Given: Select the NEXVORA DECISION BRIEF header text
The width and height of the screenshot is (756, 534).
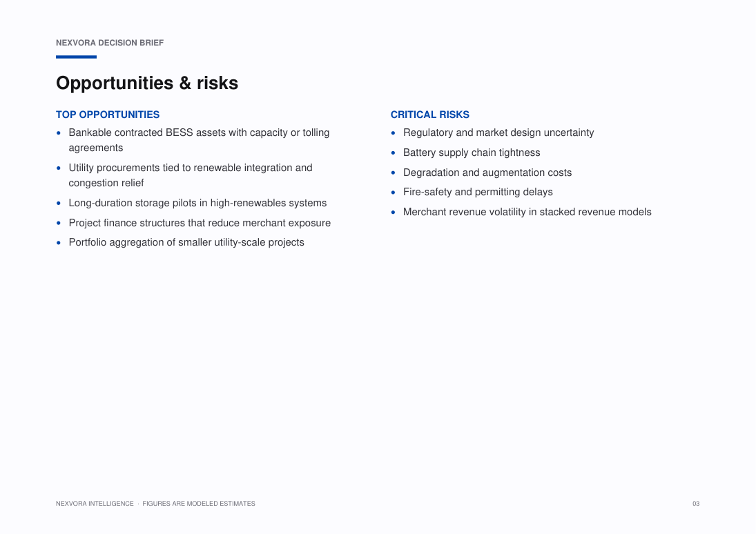Looking at the screenshot, I should coord(110,43).
